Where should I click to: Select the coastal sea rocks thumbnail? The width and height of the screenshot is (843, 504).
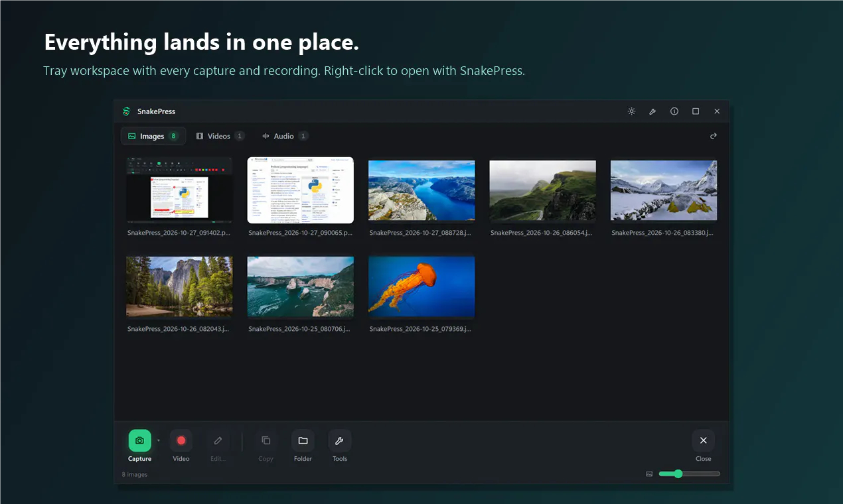tap(301, 286)
